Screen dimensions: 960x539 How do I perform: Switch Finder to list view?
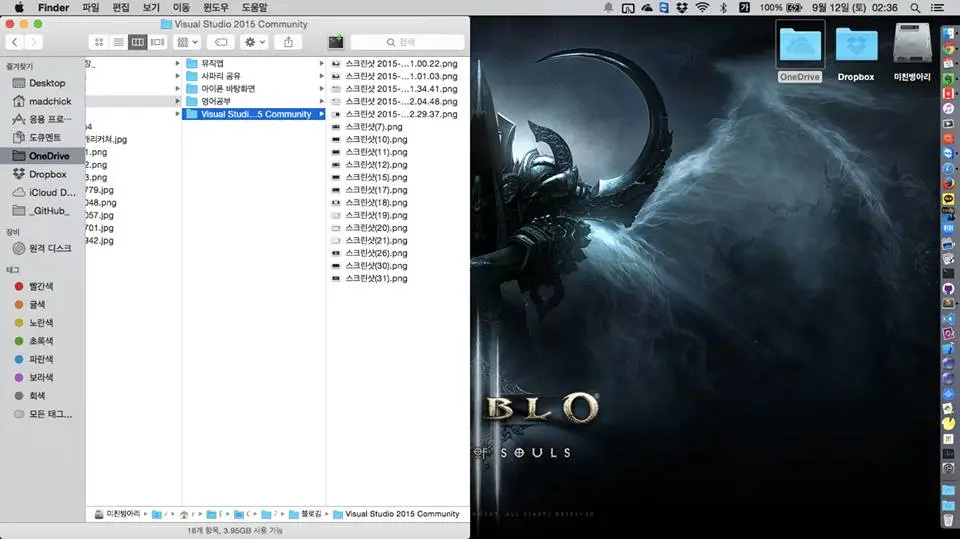coord(118,42)
